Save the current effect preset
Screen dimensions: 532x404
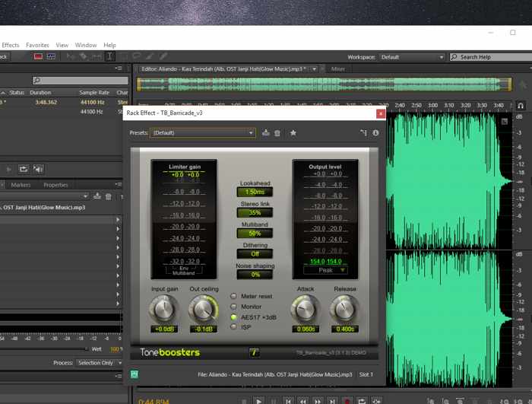[266, 133]
